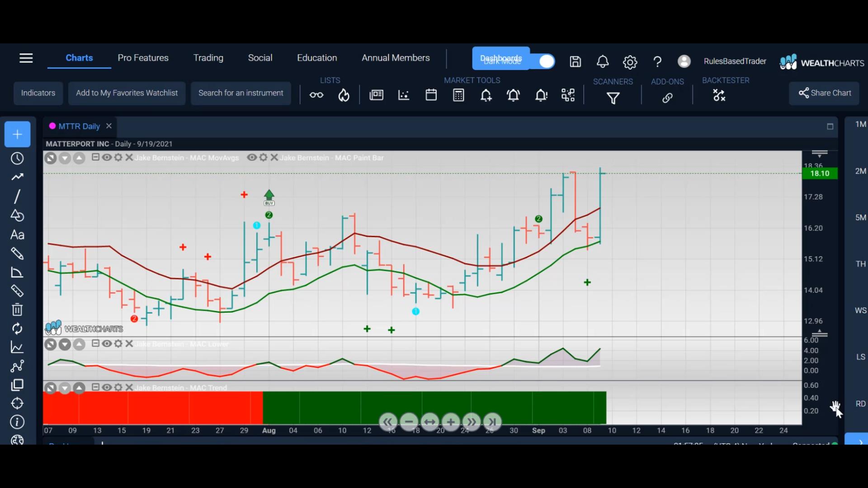Click the Indicators button

coord(38,93)
